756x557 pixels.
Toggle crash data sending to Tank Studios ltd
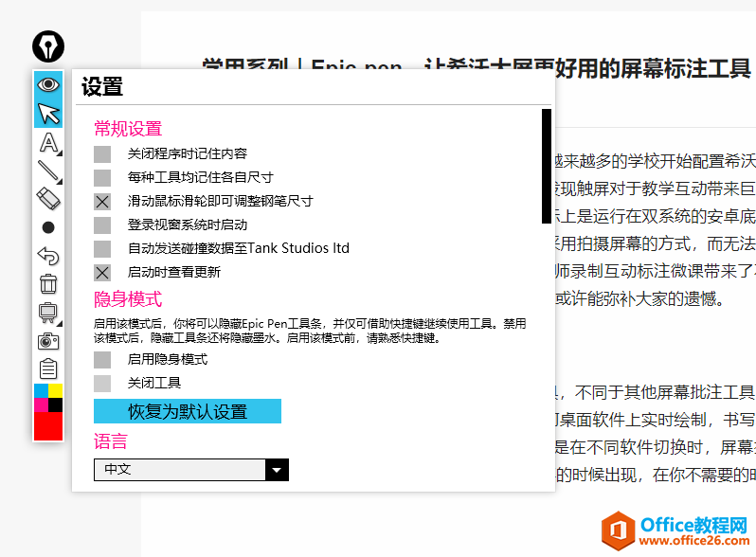(102, 249)
